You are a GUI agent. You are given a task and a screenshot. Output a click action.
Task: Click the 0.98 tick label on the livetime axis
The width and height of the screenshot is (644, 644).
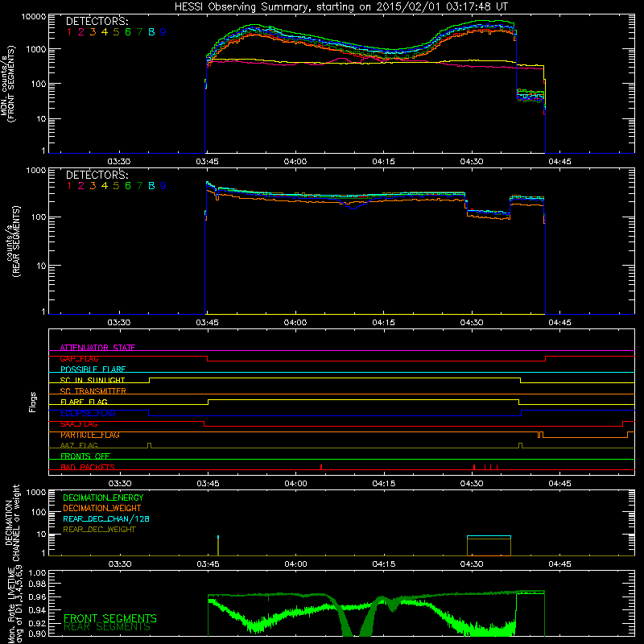pos(38,584)
